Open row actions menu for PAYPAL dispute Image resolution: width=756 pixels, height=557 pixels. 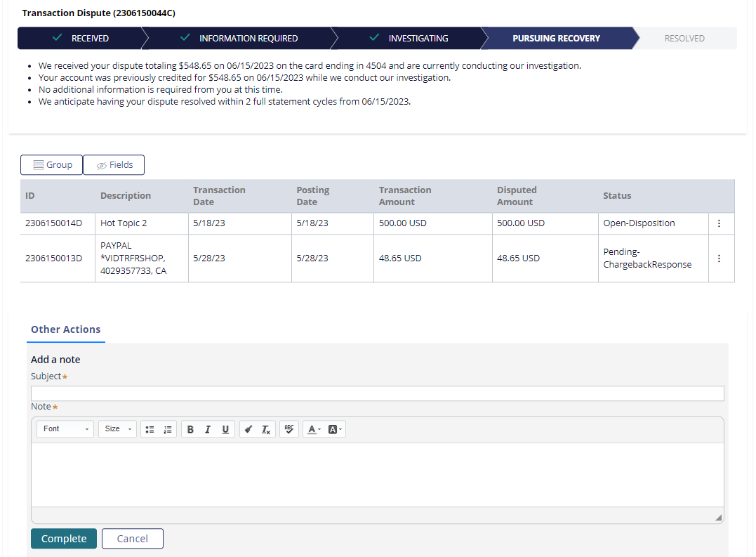719,258
